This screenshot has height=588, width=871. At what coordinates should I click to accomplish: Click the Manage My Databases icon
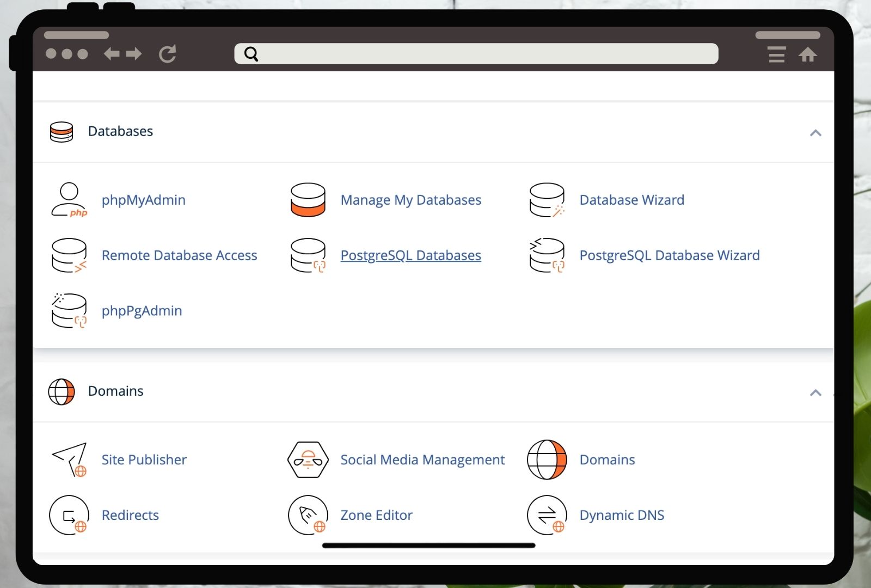(308, 200)
